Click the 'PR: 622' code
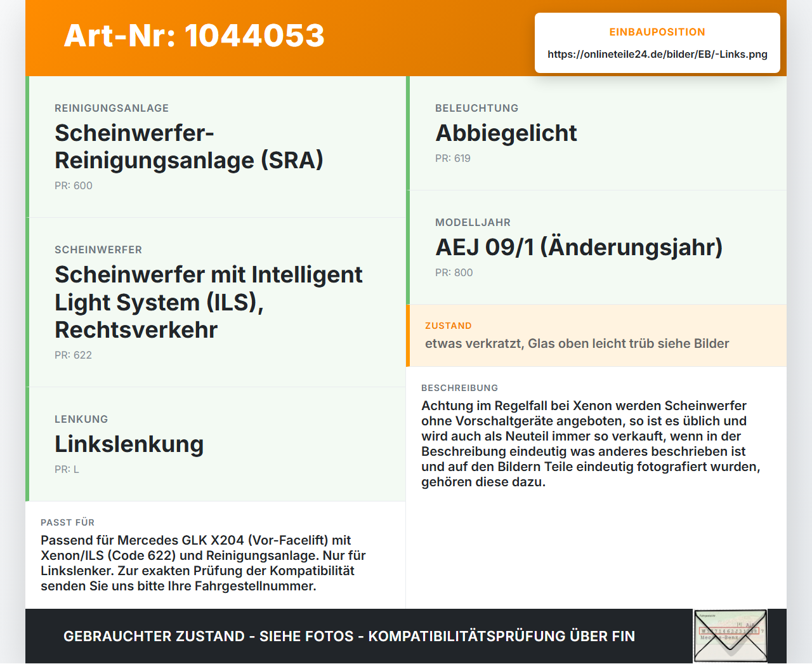The width and height of the screenshot is (812, 664). 73,355
